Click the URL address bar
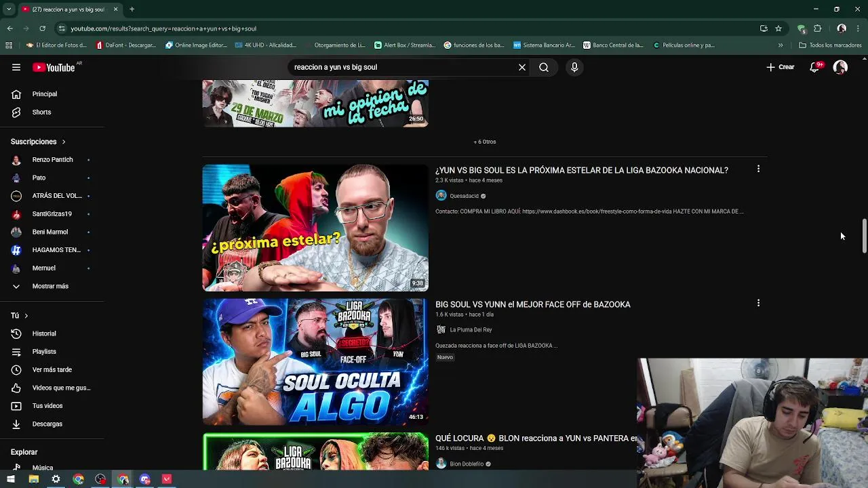 (407, 28)
